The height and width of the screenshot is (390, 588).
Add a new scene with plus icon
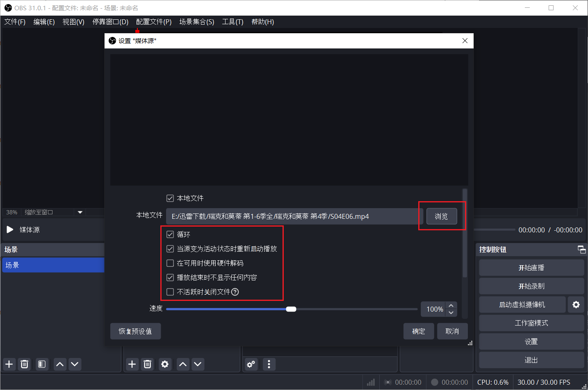[x=9, y=364]
